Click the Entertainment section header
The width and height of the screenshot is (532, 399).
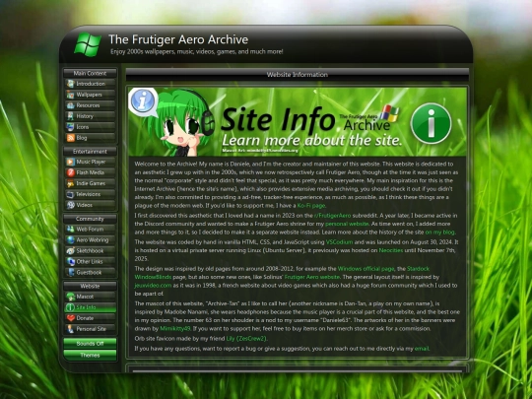click(90, 152)
